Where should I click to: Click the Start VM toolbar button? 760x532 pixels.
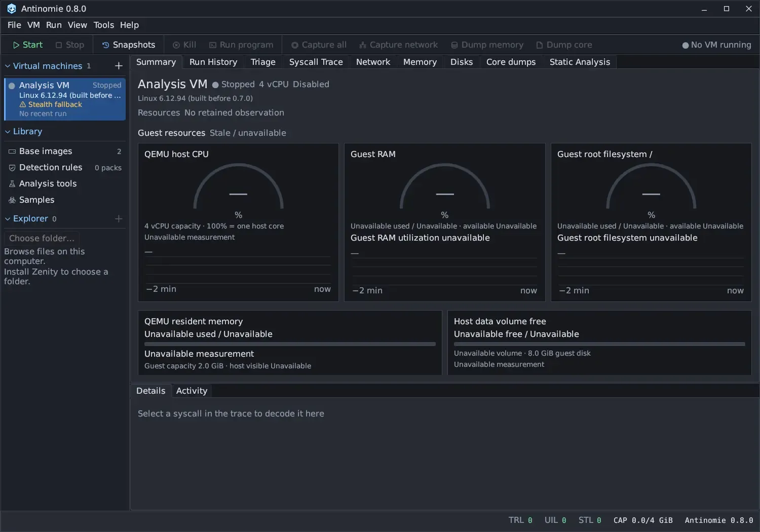(28, 45)
